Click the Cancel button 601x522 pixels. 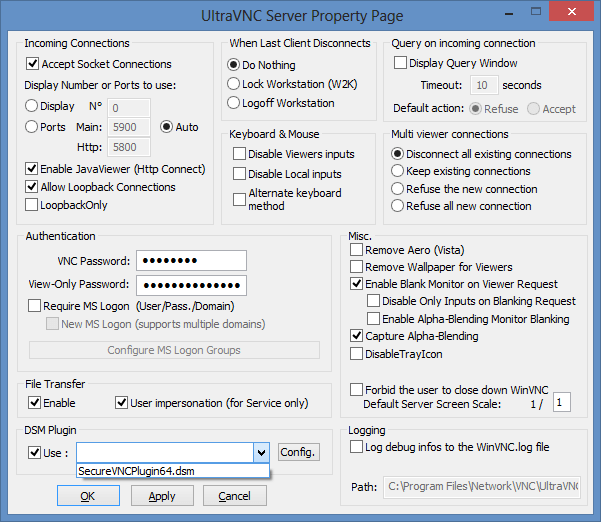point(235,496)
